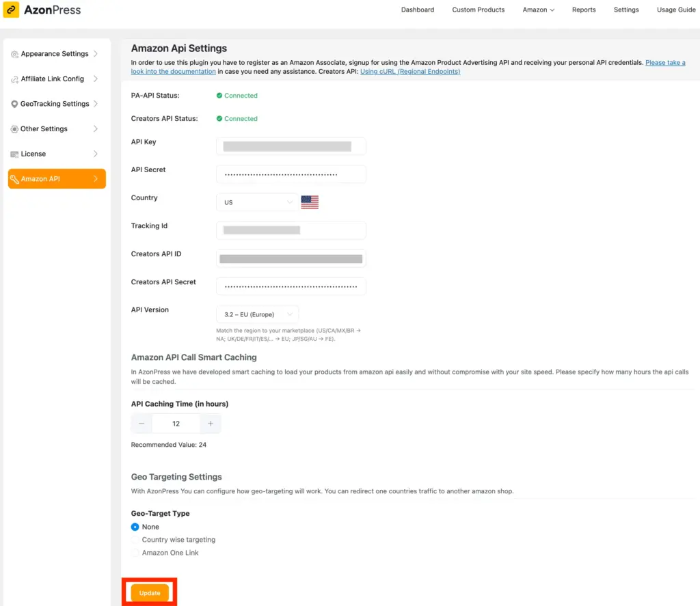The height and width of the screenshot is (606, 700).
Task: Open License sidebar item
Action: click(x=57, y=154)
